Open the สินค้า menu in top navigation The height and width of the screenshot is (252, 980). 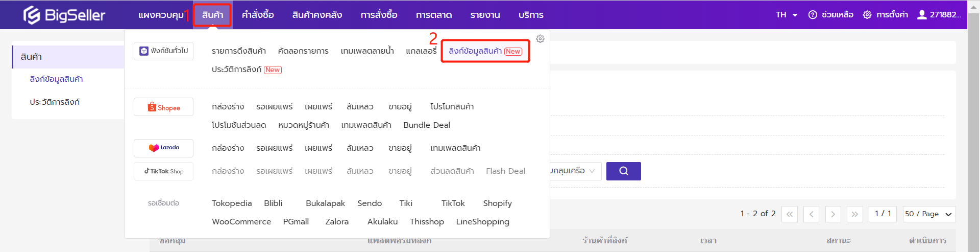[212, 15]
